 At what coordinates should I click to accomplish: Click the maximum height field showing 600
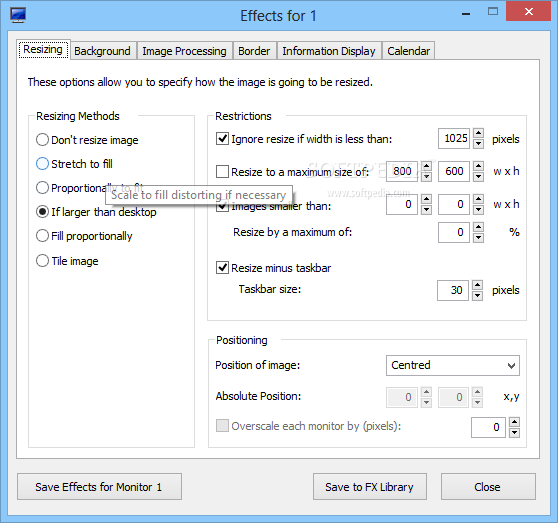tap(454, 171)
